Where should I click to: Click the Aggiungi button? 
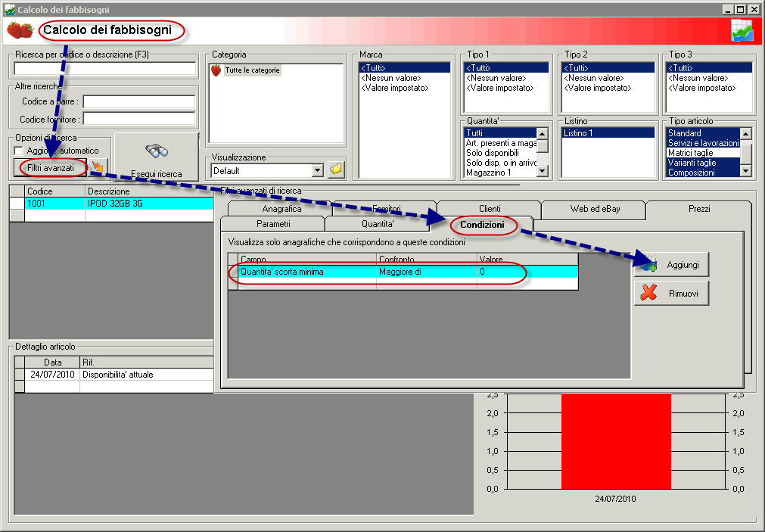click(672, 265)
